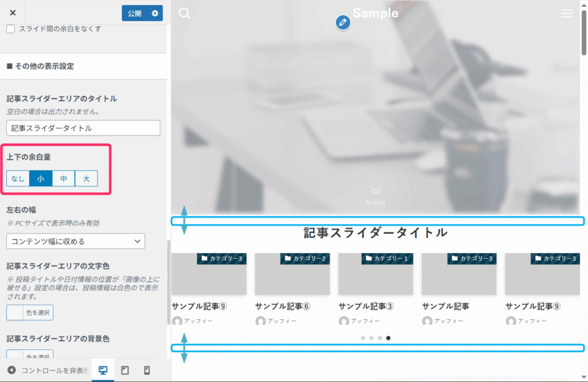Click カテゴリー1 tag on サンプル記事③

point(387,259)
